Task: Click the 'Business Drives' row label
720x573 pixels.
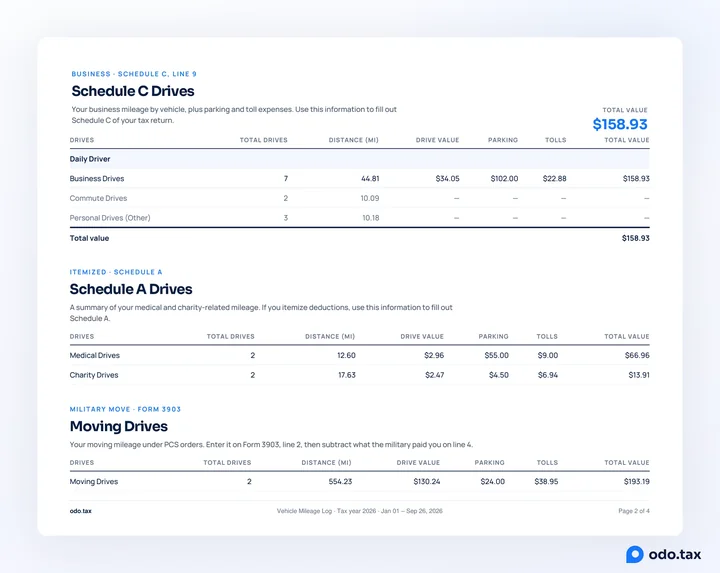Action: coord(97,179)
